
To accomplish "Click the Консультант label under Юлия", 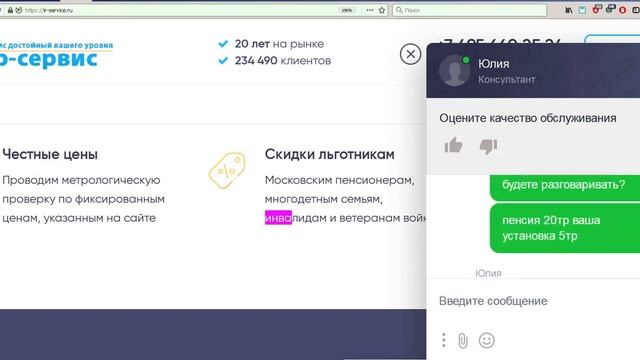I will click(507, 79).
